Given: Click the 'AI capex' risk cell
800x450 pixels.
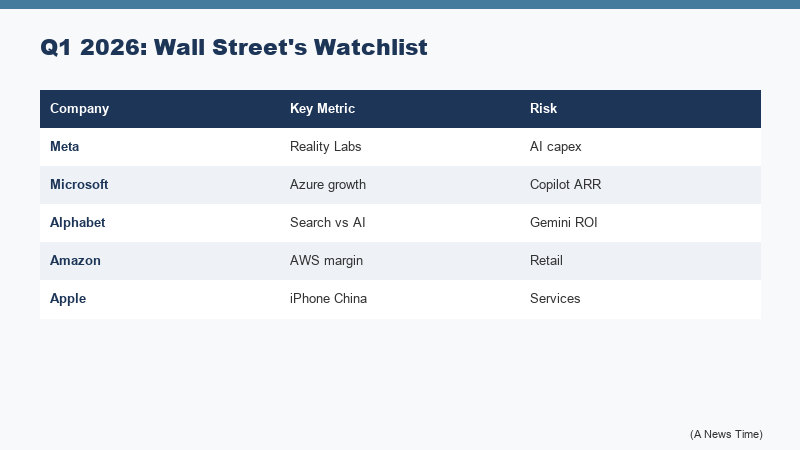Looking at the screenshot, I should coord(556,147).
